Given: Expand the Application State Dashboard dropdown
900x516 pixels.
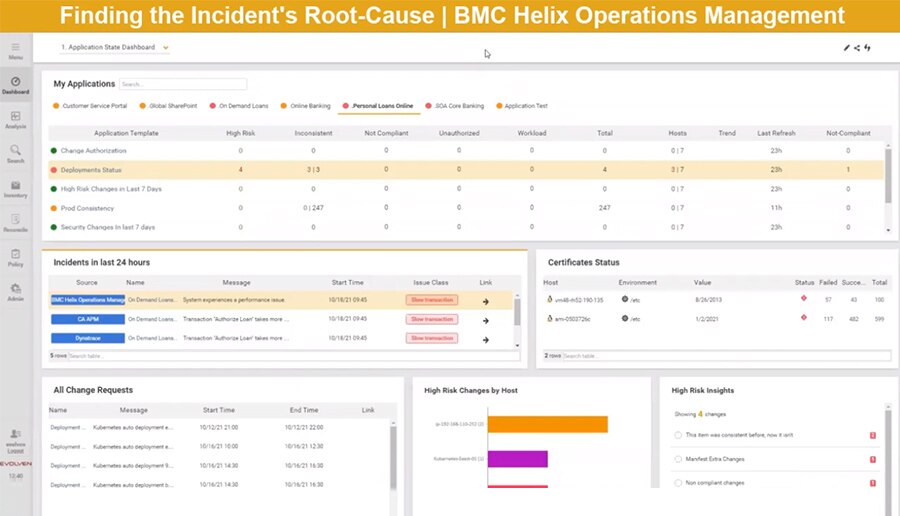Looking at the screenshot, I should 166,47.
